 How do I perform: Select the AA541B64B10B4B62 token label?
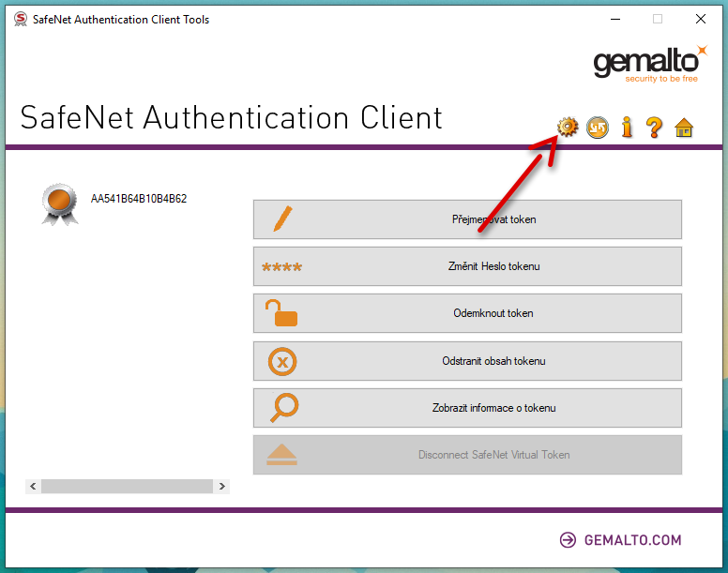coord(138,199)
